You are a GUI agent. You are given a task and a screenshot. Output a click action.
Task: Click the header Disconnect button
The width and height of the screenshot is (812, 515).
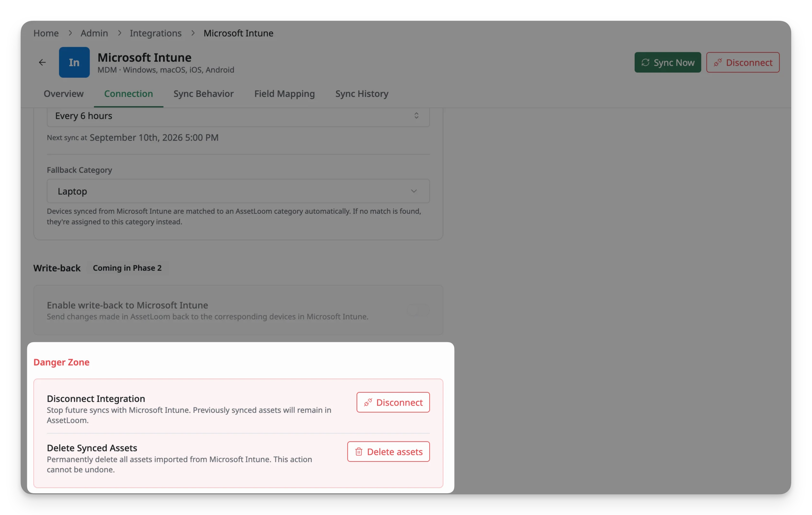743,62
